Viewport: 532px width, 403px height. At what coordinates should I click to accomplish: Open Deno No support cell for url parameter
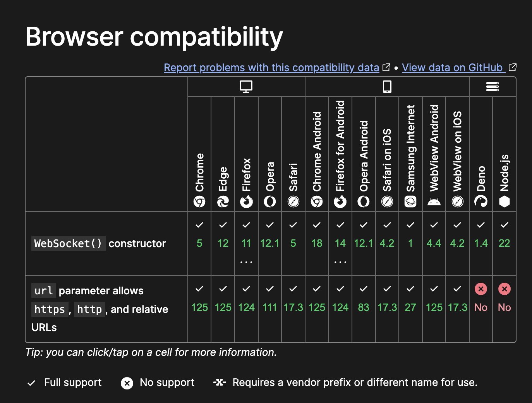coord(481,309)
